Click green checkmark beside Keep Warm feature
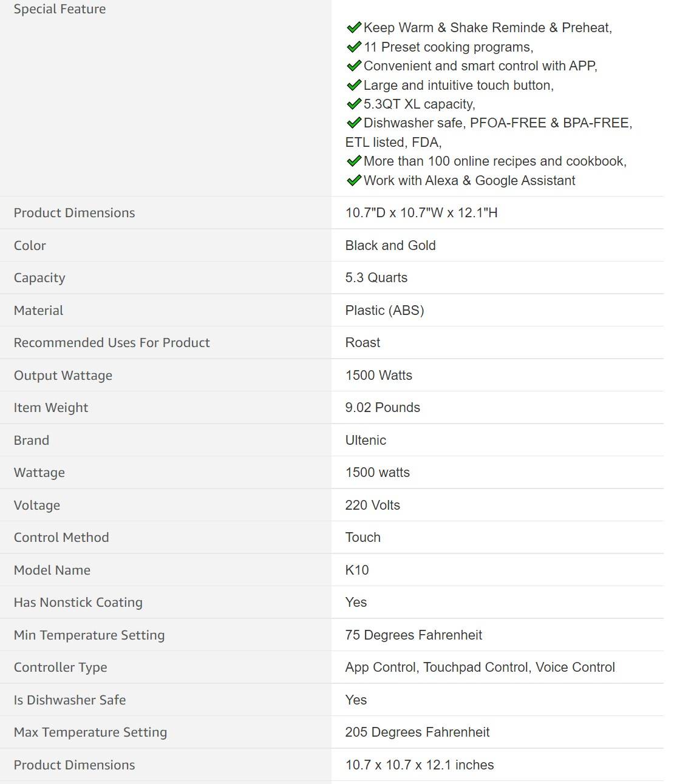This screenshot has height=784, width=691. [354, 27]
